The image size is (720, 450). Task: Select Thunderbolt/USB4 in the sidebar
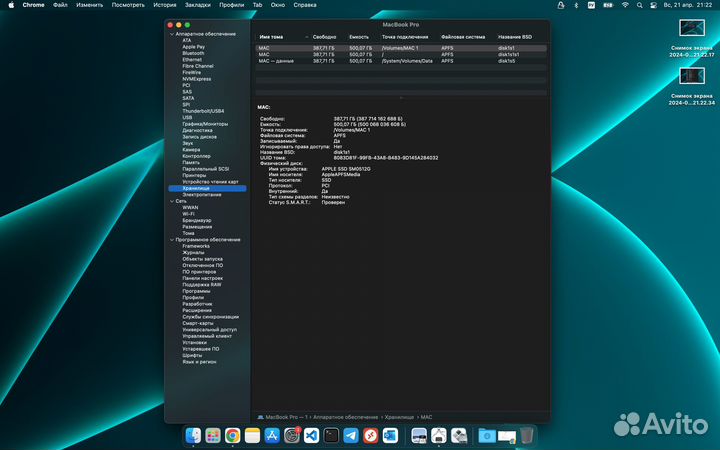click(203, 111)
